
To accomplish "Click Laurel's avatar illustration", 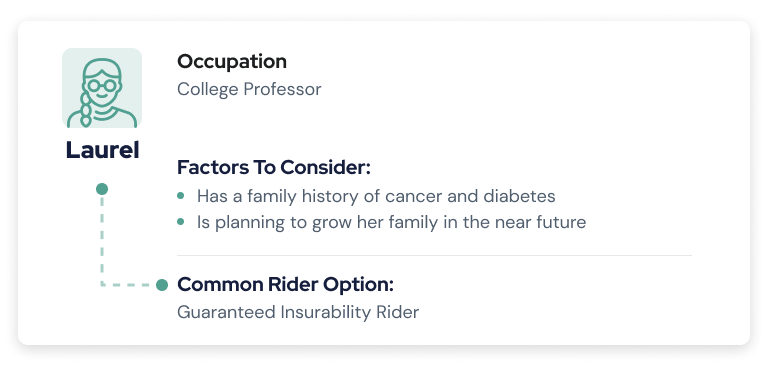I will [102, 88].
